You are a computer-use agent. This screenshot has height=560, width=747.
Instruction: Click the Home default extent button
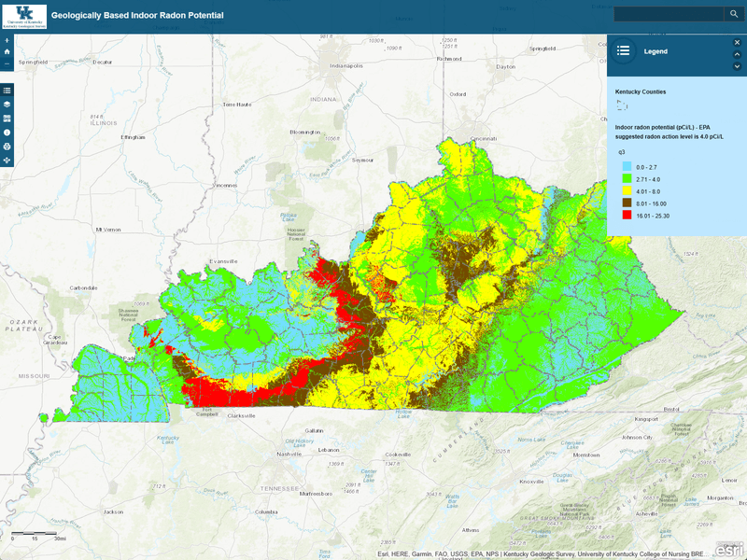tap(7, 49)
